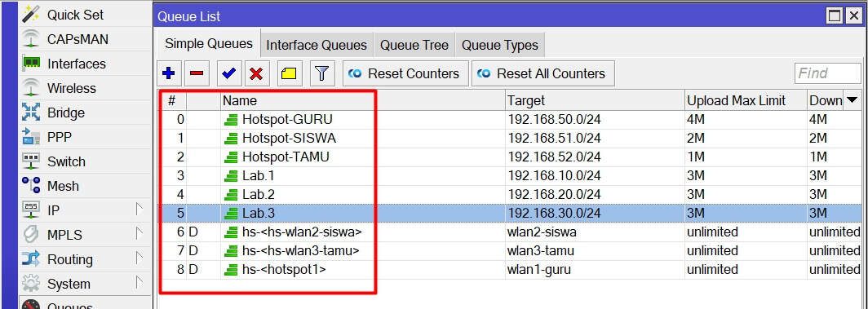Switch to the Interface Queues tab

317,46
